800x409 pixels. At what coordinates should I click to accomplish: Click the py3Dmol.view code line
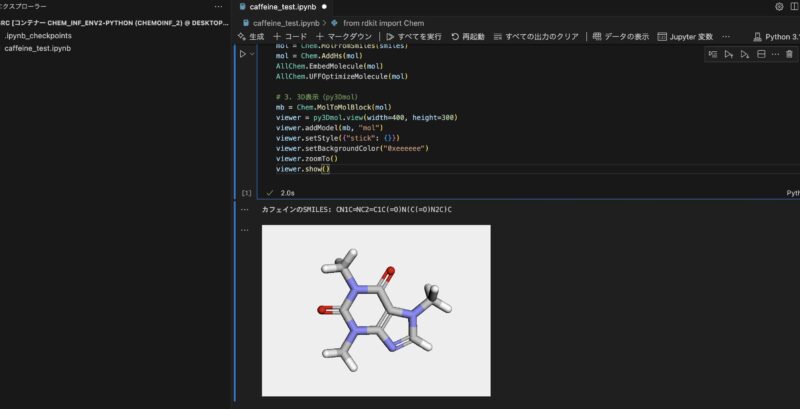367,117
